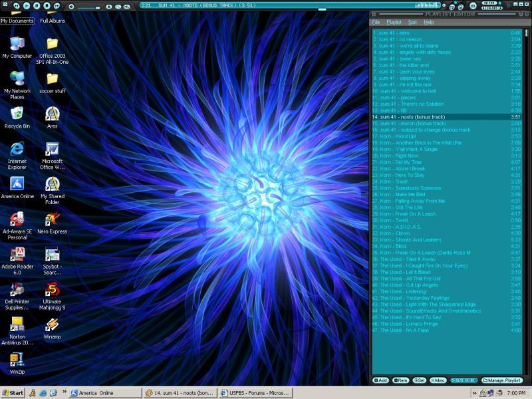Select the WinZip desktop icon

point(17,363)
